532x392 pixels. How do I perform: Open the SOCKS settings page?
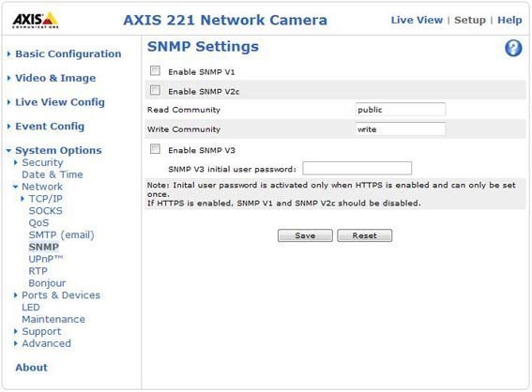point(45,211)
